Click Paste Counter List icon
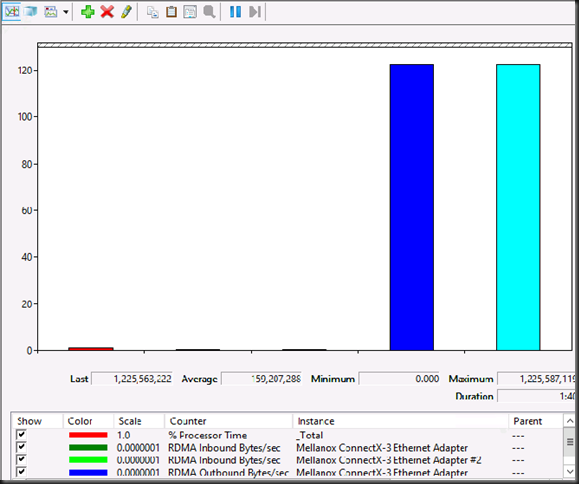 (171, 12)
